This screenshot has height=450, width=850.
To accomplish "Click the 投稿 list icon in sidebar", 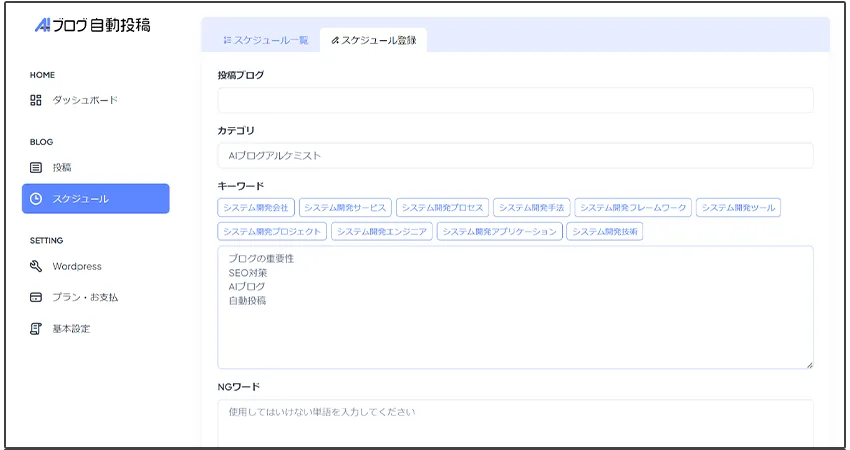I will tap(36, 167).
